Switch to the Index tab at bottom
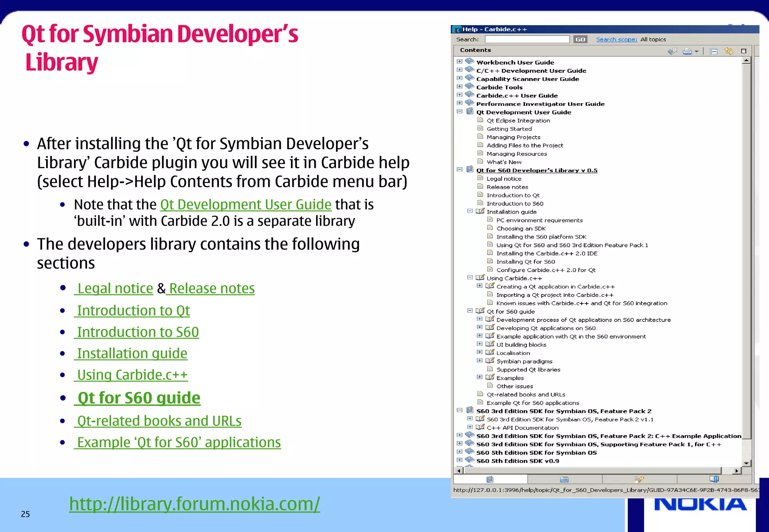 564,479
